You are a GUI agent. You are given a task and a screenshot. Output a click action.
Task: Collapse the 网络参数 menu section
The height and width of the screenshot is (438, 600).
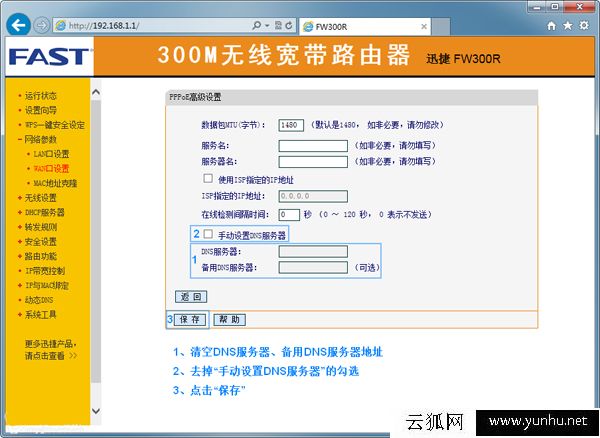[x=41, y=139]
